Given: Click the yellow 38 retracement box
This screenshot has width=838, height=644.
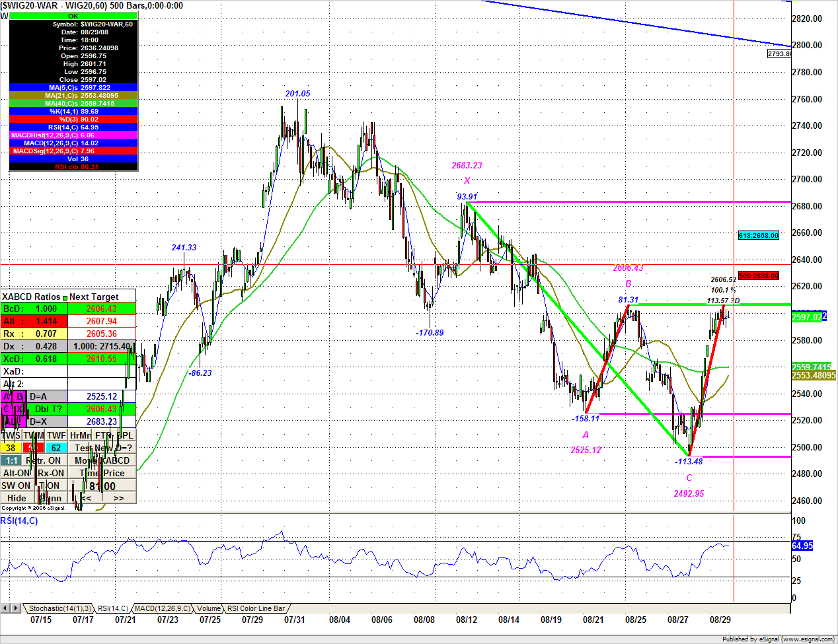Looking at the screenshot, I should click(x=11, y=448).
